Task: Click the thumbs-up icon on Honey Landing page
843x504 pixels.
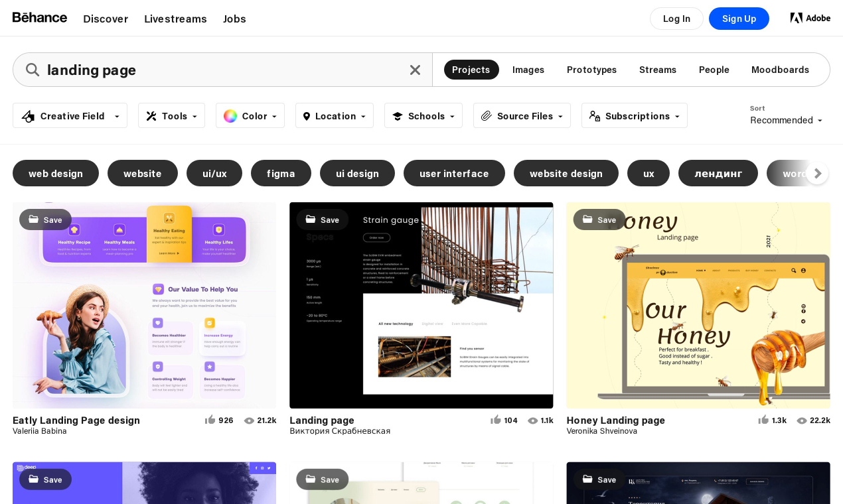Action: click(x=763, y=420)
